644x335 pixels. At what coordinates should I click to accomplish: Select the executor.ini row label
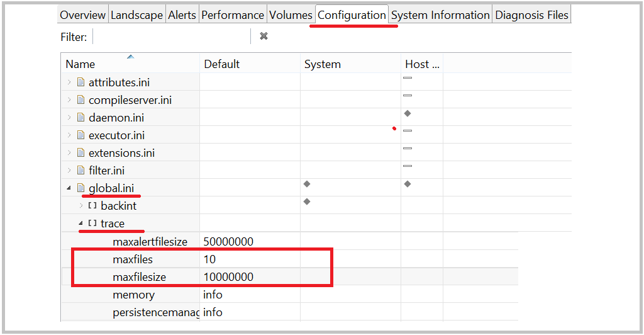coord(116,135)
